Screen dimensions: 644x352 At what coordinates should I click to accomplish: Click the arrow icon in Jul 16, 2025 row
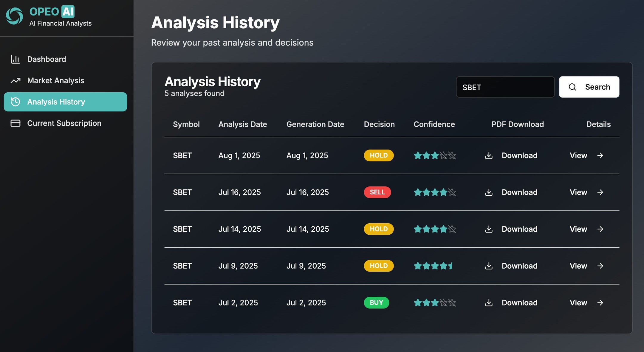point(600,192)
